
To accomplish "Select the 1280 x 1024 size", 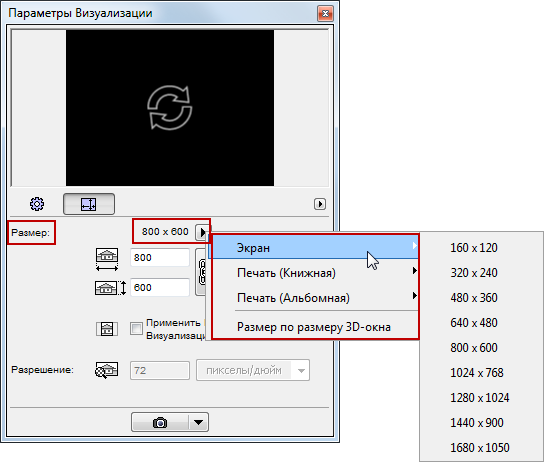I will click(x=481, y=397).
